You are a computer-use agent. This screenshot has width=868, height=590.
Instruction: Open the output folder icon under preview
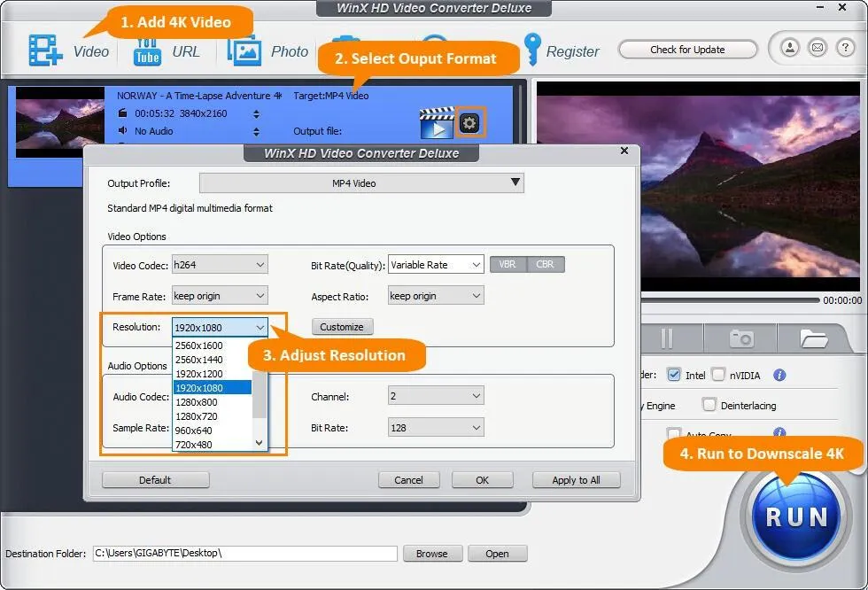(x=813, y=338)
